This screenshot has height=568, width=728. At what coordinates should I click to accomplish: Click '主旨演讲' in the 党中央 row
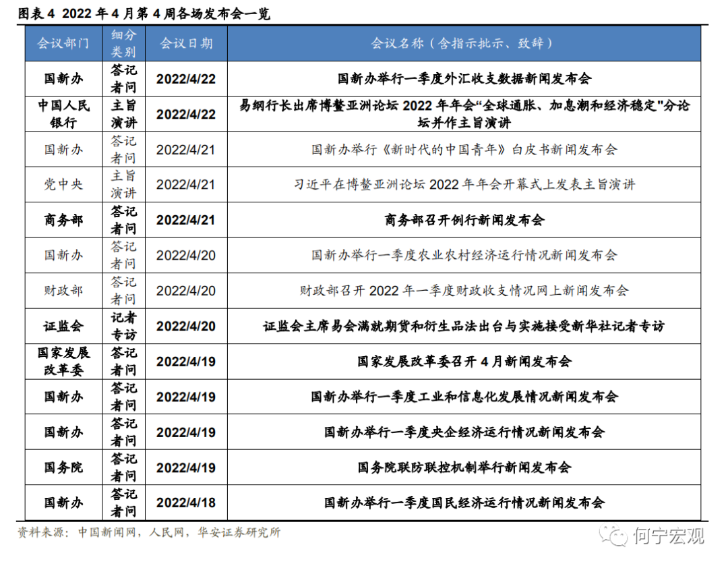pyautogui.click(x=123, y=185)
